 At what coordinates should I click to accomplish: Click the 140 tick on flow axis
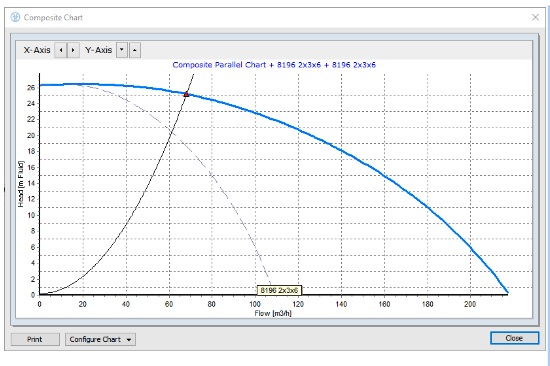[x=341, y=304]
